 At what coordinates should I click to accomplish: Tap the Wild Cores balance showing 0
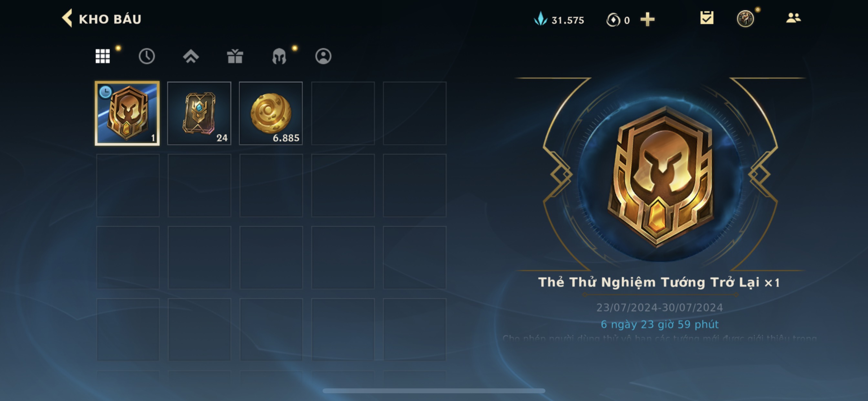[x=618, y=20]
